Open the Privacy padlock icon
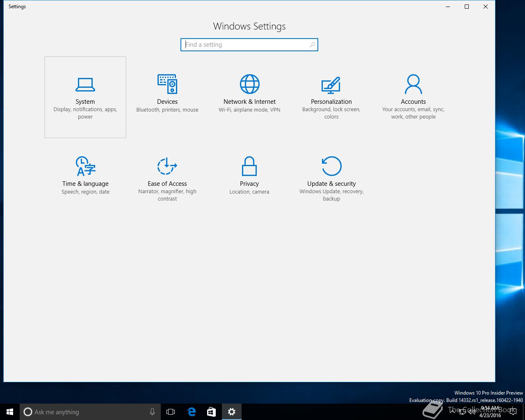Viewport: 525px width, 420px height. [249, 166]
